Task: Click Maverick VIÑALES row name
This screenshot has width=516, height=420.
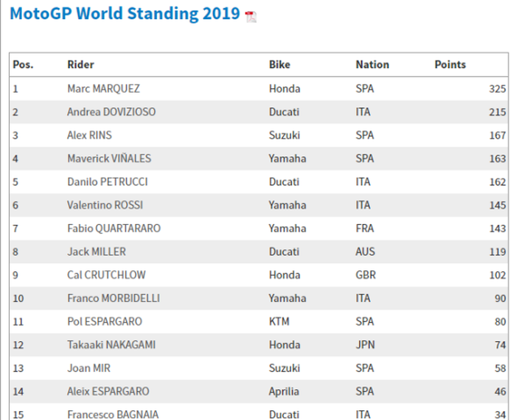Action: point(109,158)
